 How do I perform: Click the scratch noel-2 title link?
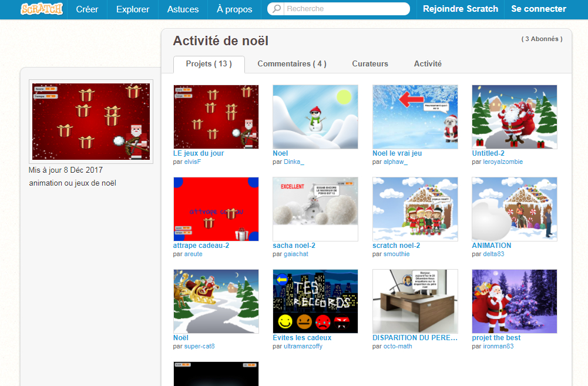[397, 246]
